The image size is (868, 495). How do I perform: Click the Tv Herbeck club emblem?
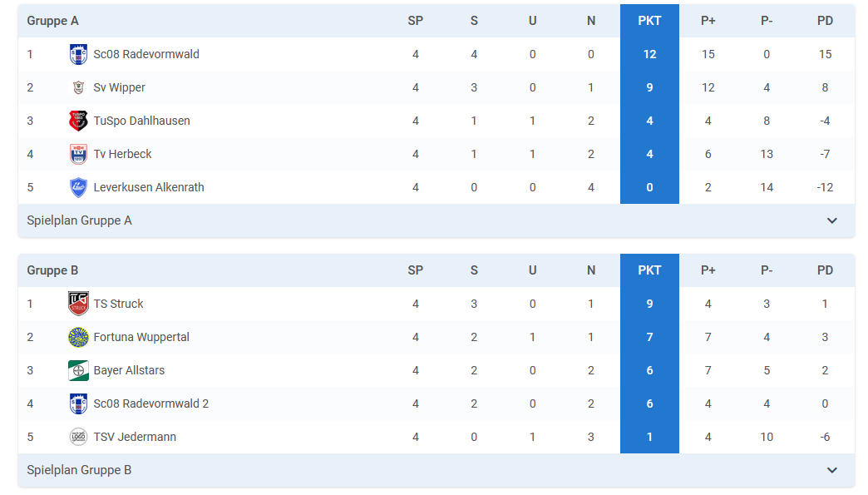78,154
